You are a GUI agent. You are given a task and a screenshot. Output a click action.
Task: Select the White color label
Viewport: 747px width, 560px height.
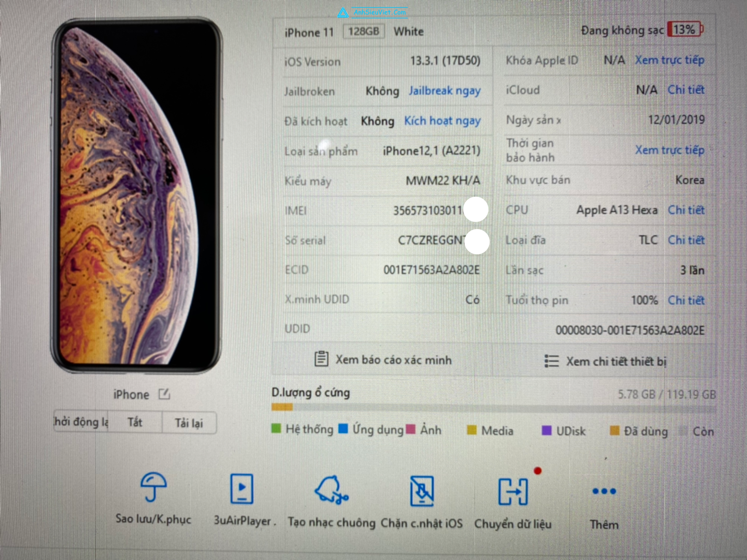pyautogui.click(x=408, y=31)
